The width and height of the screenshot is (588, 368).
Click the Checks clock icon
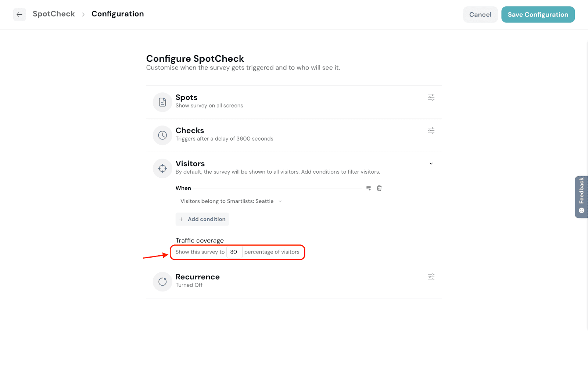(162, 135)
